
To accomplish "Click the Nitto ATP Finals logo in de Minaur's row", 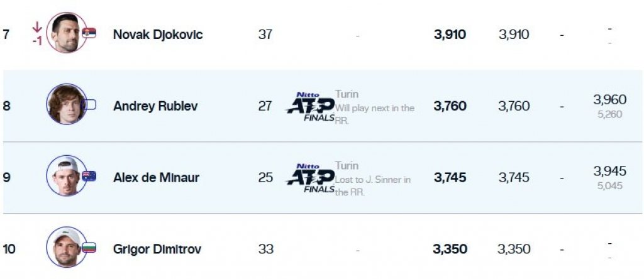I will point(309,178).
